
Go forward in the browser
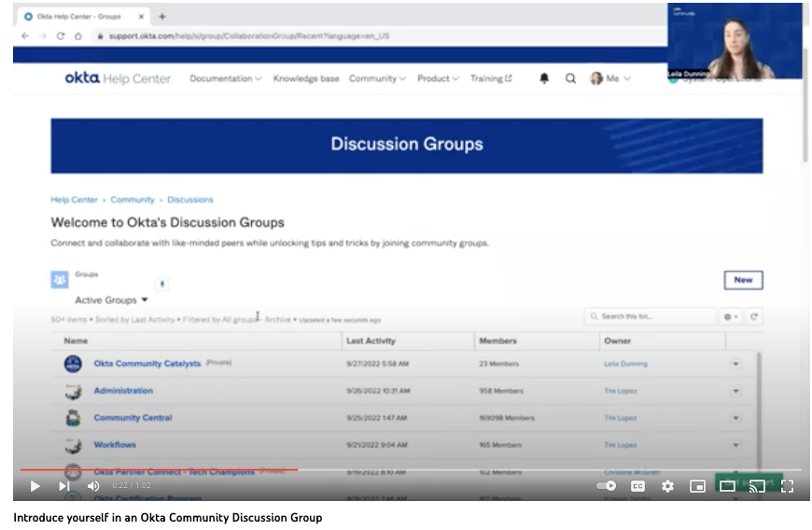(x=42, y=35)
